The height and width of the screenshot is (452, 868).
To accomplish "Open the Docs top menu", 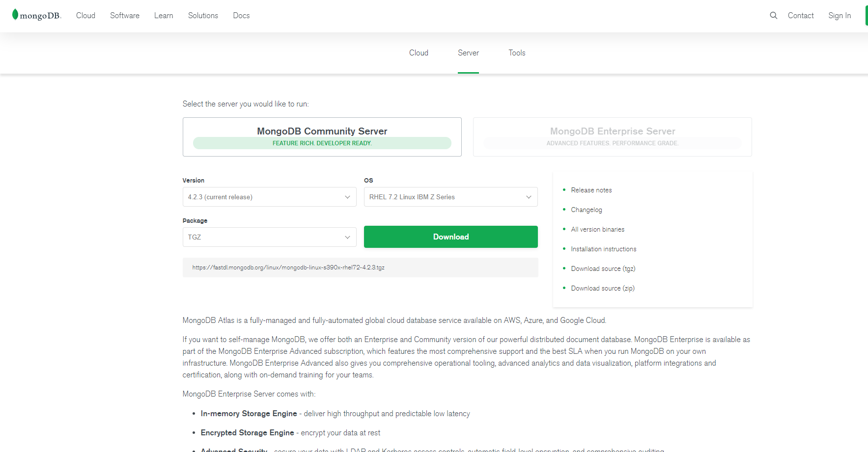I will click(241, 16).
